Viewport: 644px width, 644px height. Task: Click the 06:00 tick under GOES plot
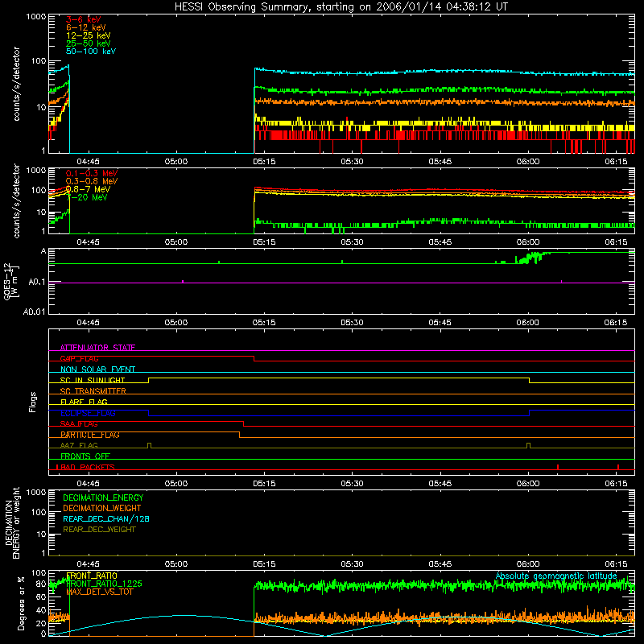(528, 323)
